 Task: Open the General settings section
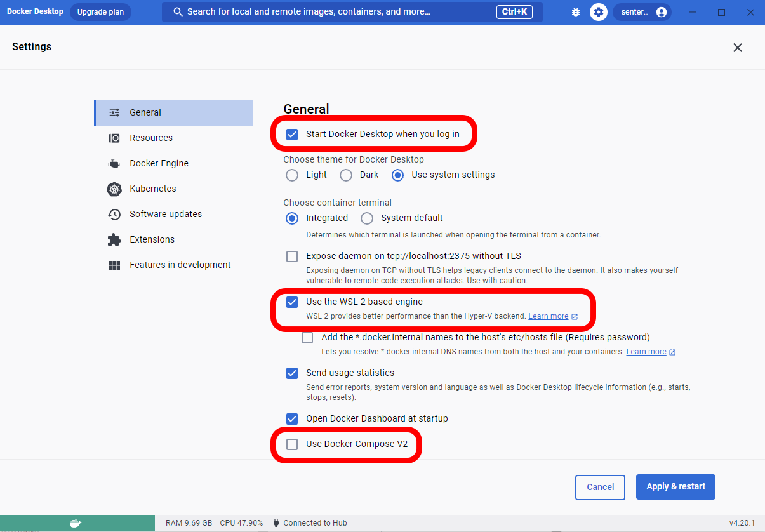(173, 113)
